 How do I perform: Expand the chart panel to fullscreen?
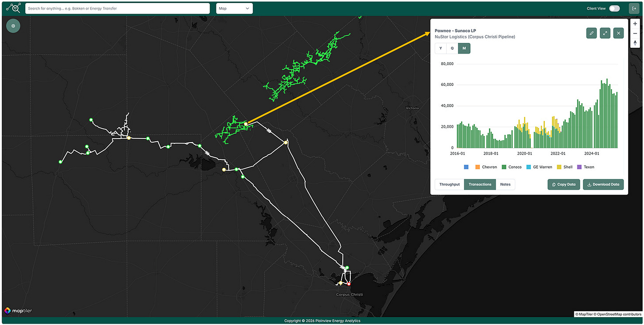click(x=605, y=33)
